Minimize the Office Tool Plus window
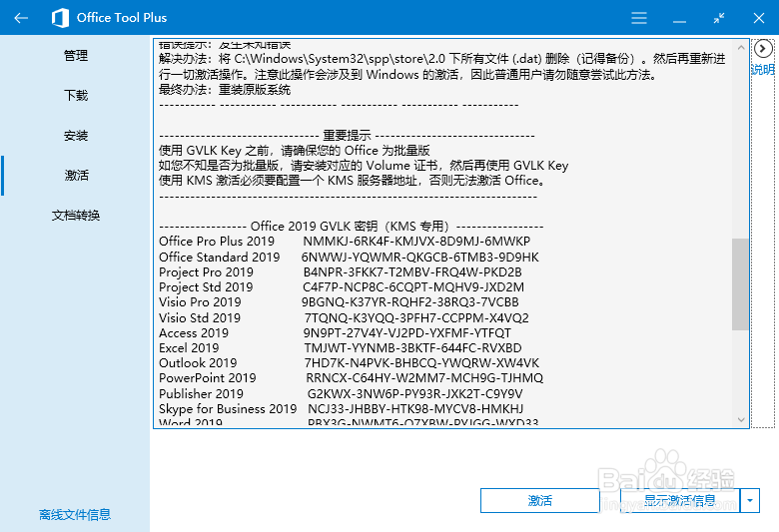Screen dimensions: 779x532 click(679, 21)
